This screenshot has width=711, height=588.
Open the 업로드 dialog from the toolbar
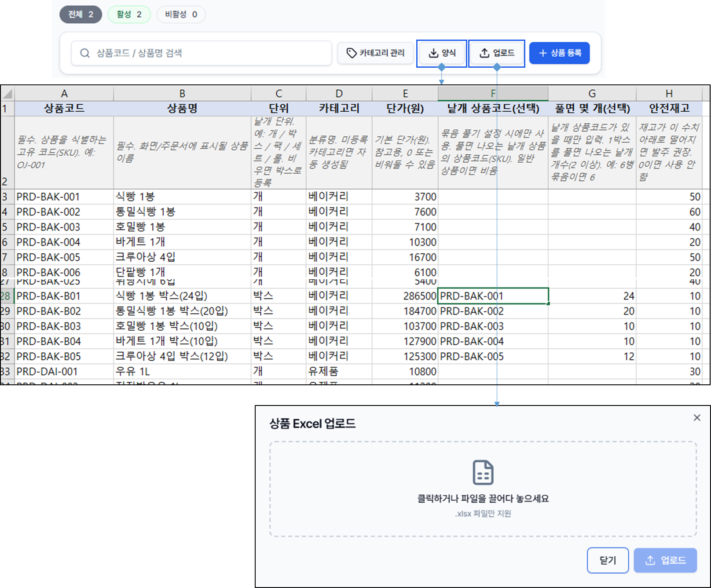click(x=497, y=53)
